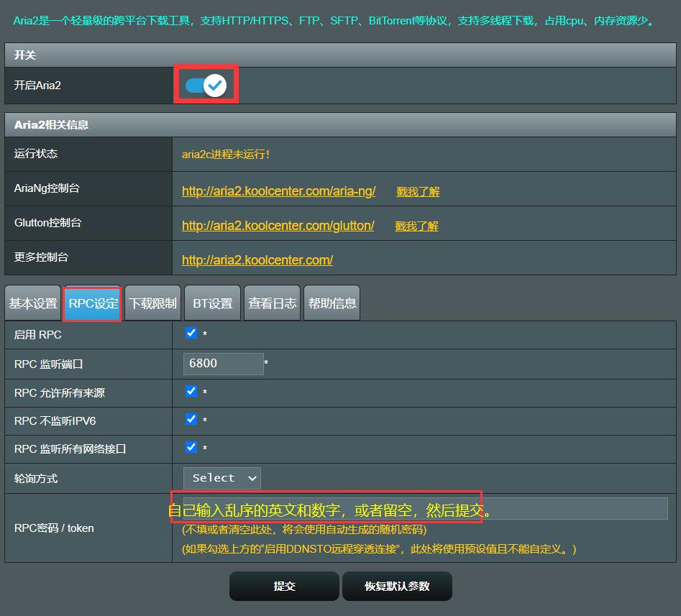Click the 运行状态 row label
The width and height of the screenshot is (681, 616).
(x=36, y=153)
